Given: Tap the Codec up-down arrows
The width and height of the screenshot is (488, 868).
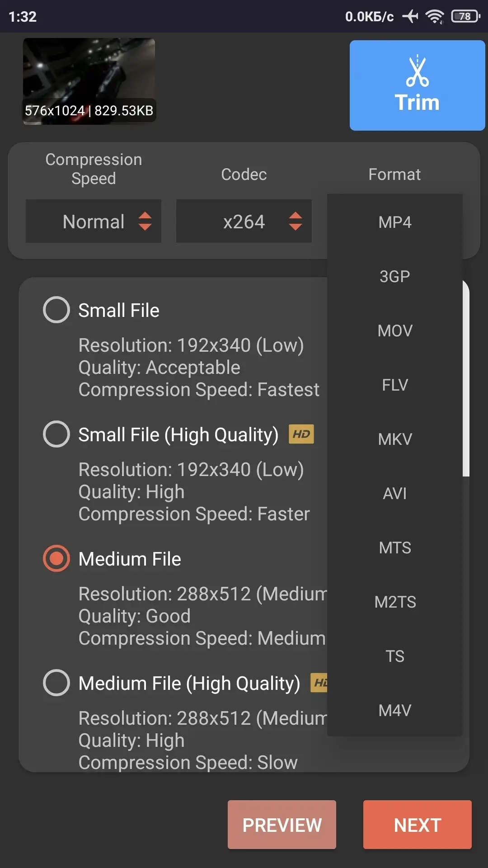Looking at the screenshot, I should (296, 221).
